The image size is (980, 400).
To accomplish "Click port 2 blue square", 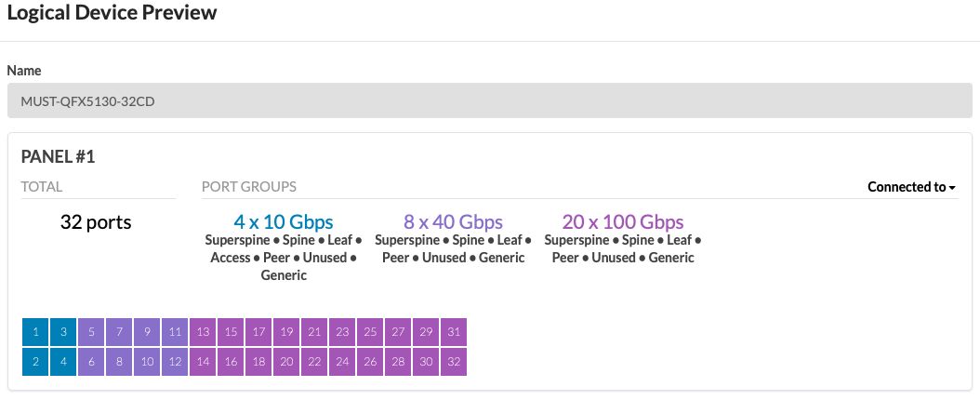I will (x=35, y=362).
